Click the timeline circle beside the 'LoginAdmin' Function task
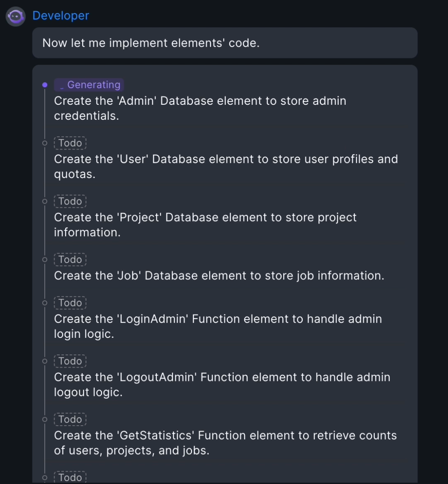The width and height of the screenshot is (448, 484). click(45, 303)
